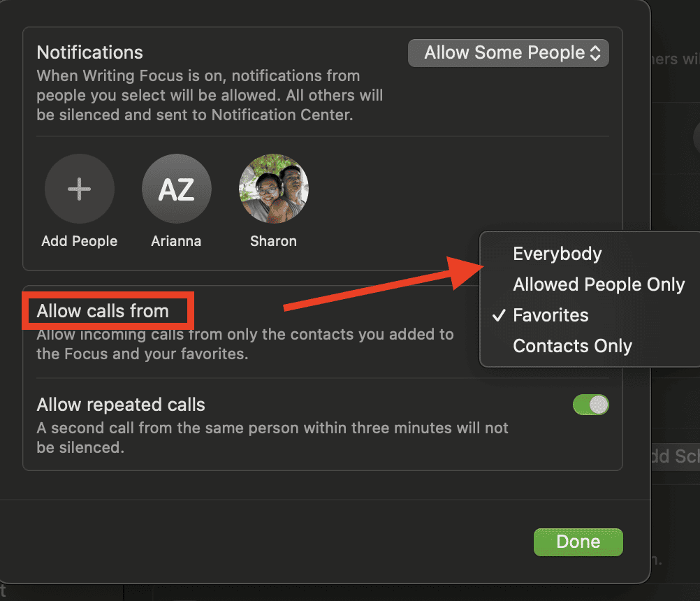Click the Notifications heading
Viewport: 700px width, 601px height.
[x=89, y=52]
